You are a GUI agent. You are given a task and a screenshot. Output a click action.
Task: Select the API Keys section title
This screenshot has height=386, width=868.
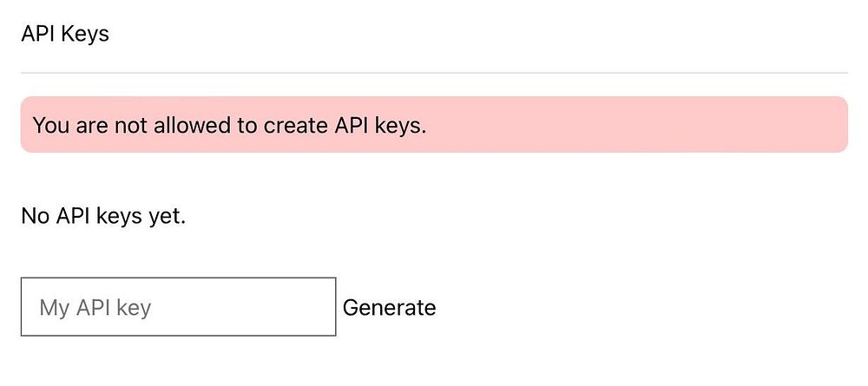point(65,35)
